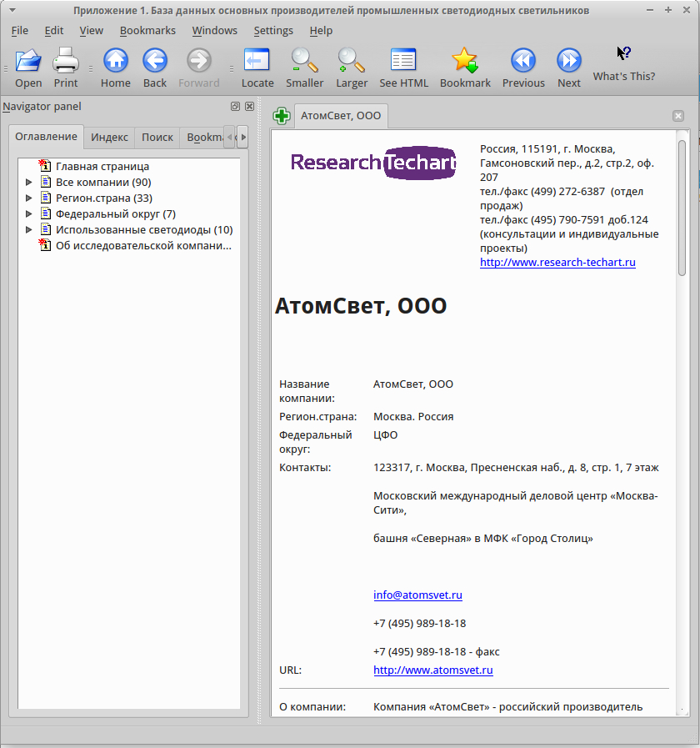Navigate Back to the previous page
Screen dimensions: 700x748
[x=155, y=68]
